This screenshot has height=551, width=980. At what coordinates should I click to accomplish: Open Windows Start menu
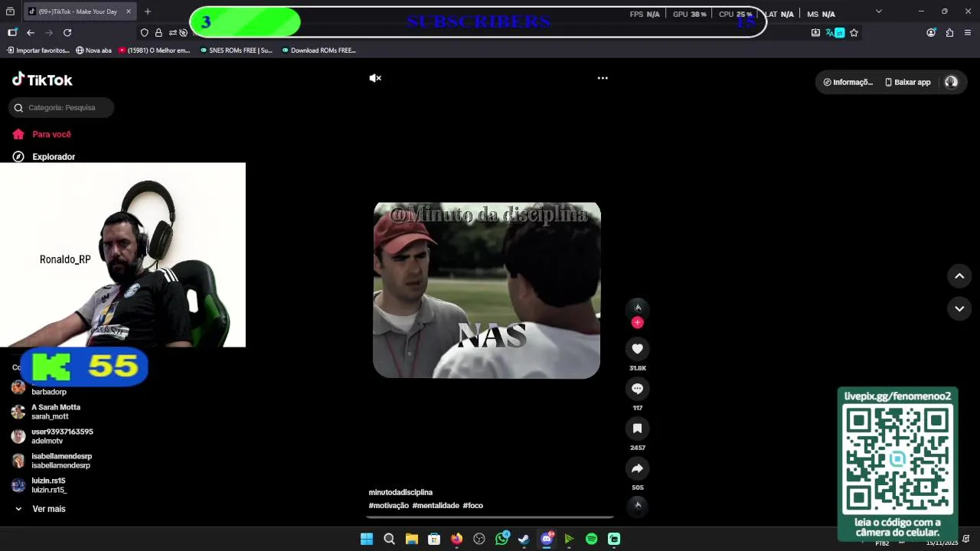367,539
